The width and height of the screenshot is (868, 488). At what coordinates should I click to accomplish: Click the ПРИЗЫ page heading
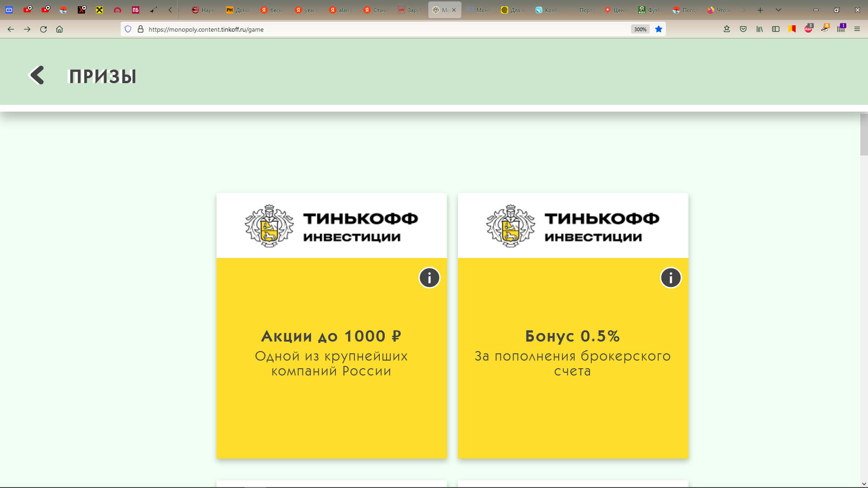[x=102, y=76]
